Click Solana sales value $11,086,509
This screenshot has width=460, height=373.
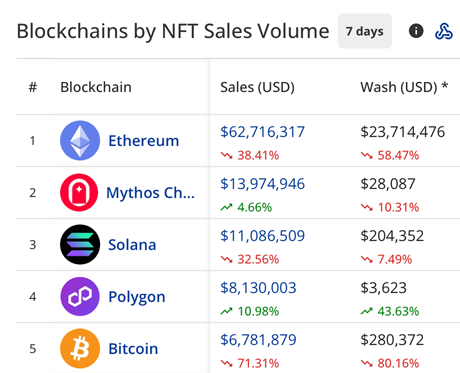tap(262, 236)
